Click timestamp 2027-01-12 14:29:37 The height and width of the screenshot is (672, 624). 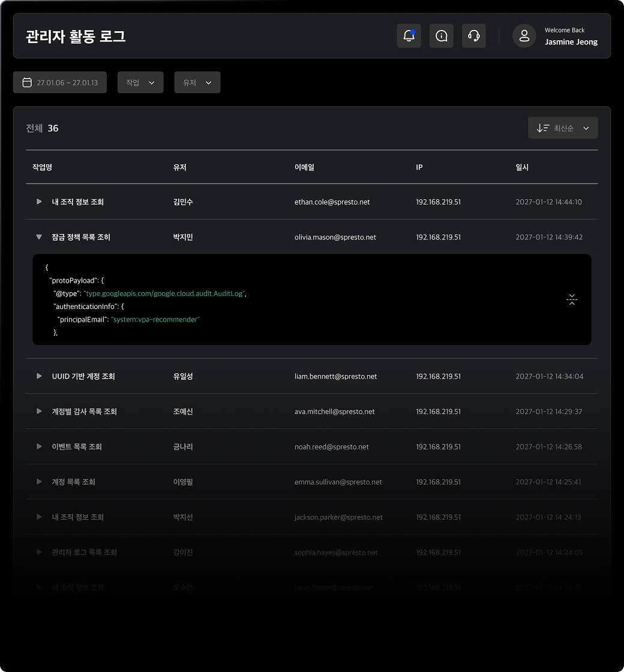point(548,412)
